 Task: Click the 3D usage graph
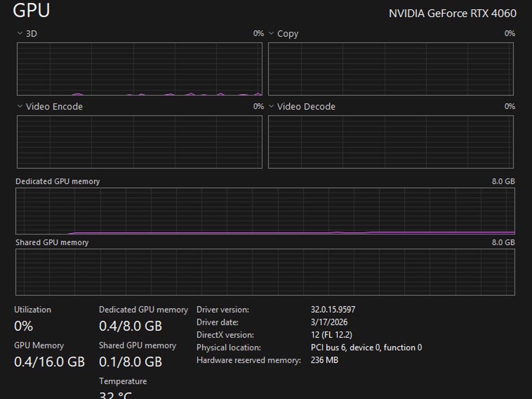coord(139,69)
